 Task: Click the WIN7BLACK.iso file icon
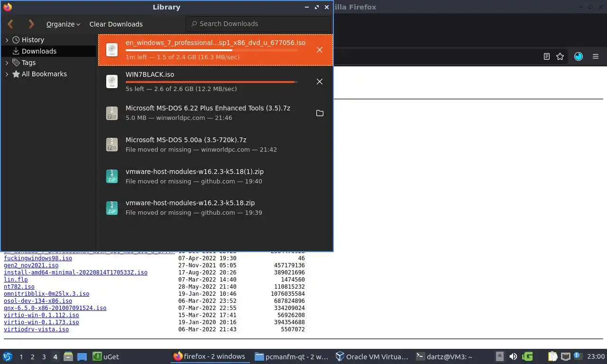(112, 82)
